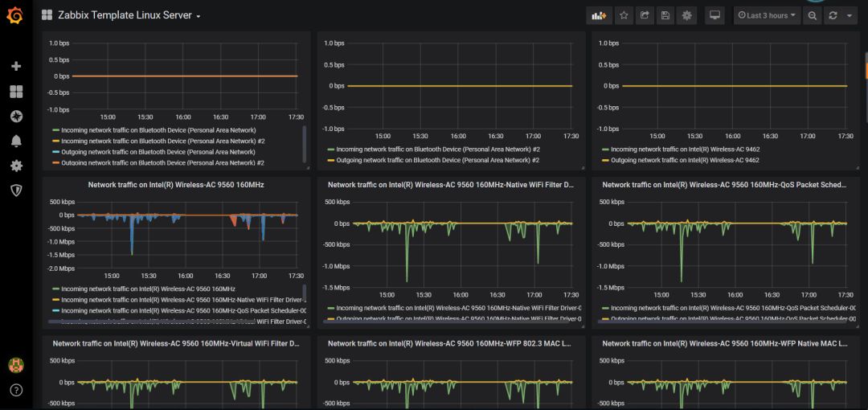Click yellow color swatch of Wireless-AC 9462 outgoing legend

coord(606,161)
